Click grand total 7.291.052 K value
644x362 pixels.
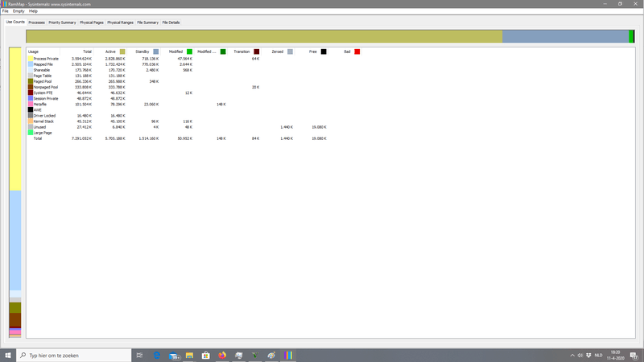82,138
